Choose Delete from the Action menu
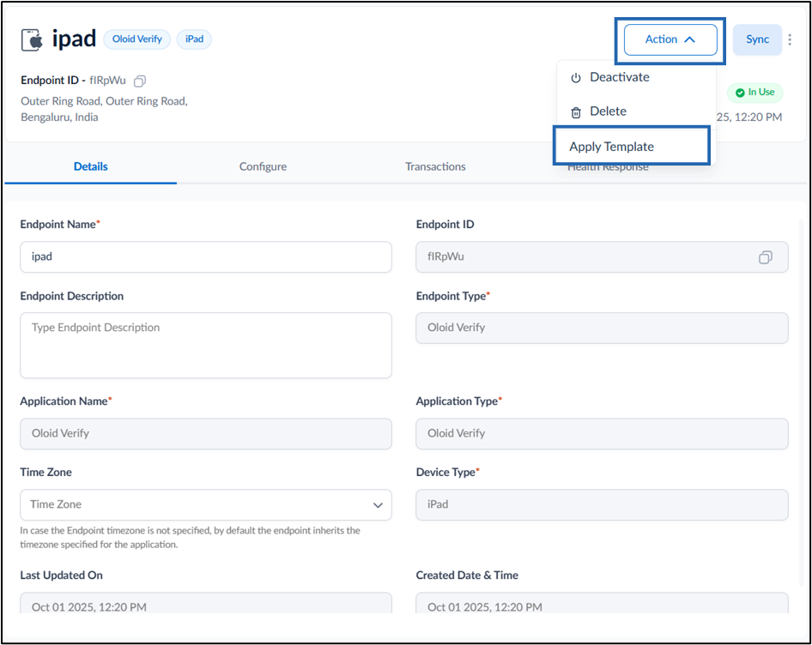This screenshot has height=645, width=812. [635, 112]
